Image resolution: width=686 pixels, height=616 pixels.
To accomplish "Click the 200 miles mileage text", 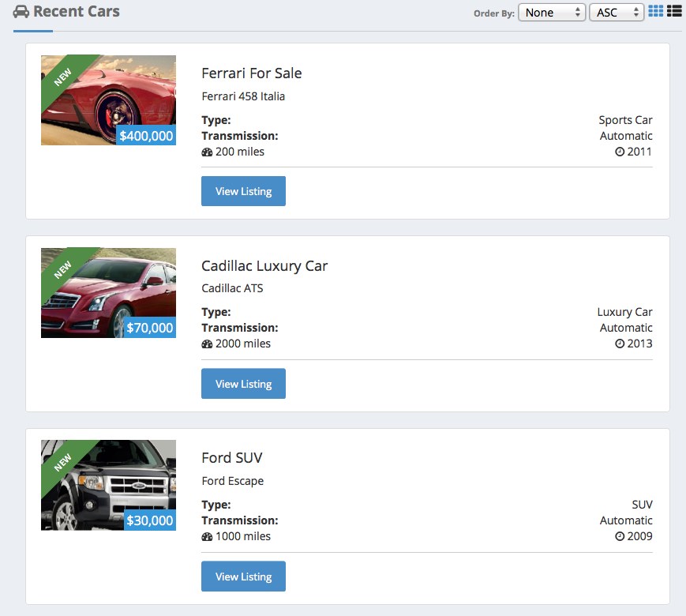I will pyautogui.click(x=240, y=152).
